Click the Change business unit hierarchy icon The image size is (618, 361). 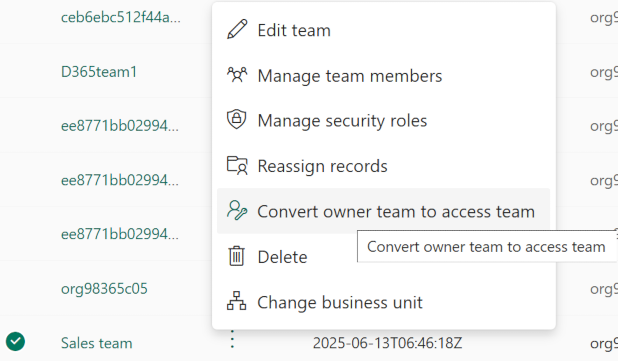(236, 301)
